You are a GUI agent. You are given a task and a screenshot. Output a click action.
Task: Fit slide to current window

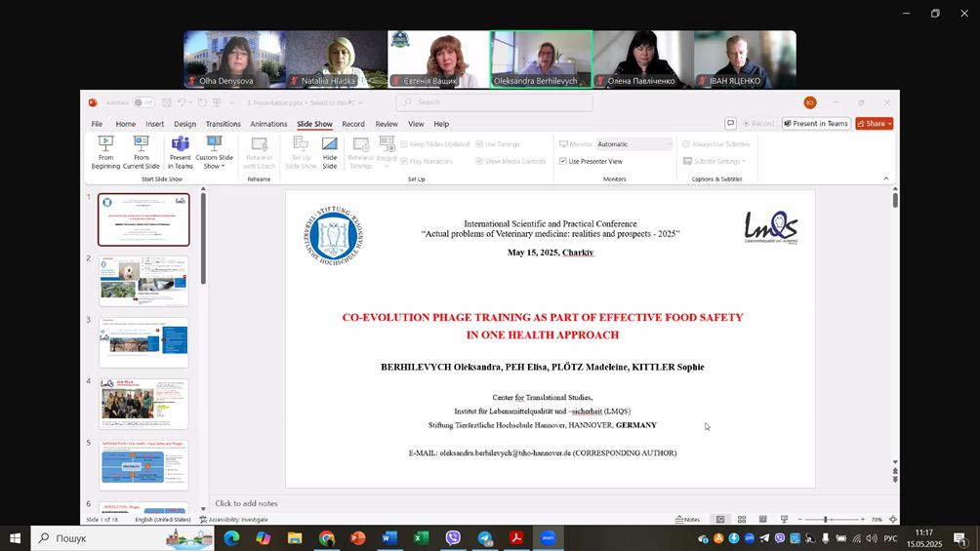click(x=893, y=519)
